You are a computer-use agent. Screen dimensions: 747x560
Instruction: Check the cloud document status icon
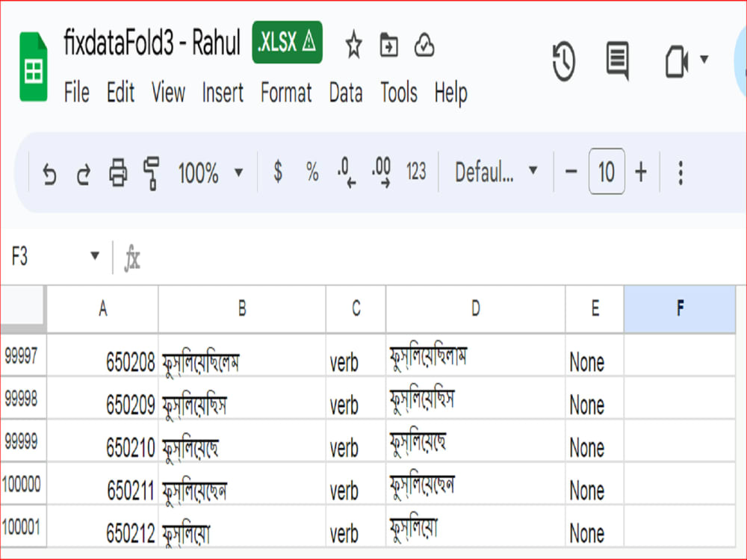[x=424, y=46]
